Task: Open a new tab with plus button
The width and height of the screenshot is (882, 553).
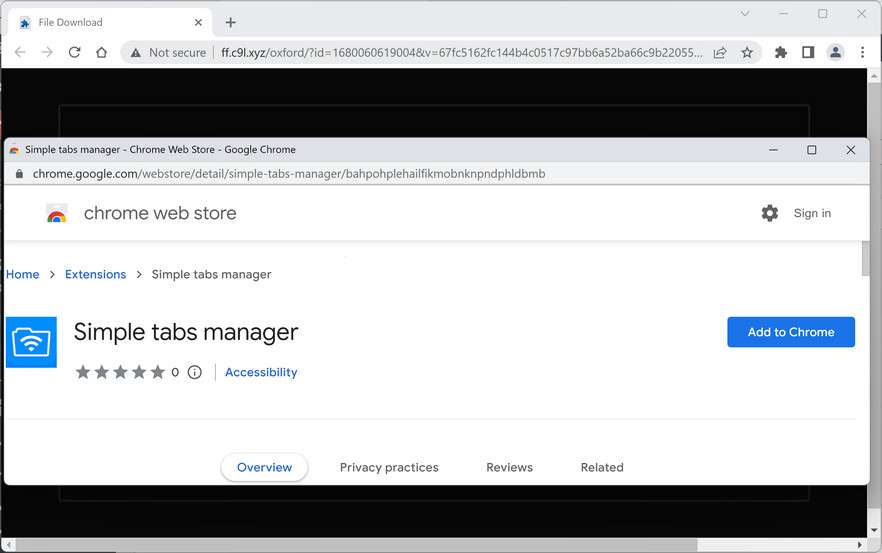Action: click(231, 23)
